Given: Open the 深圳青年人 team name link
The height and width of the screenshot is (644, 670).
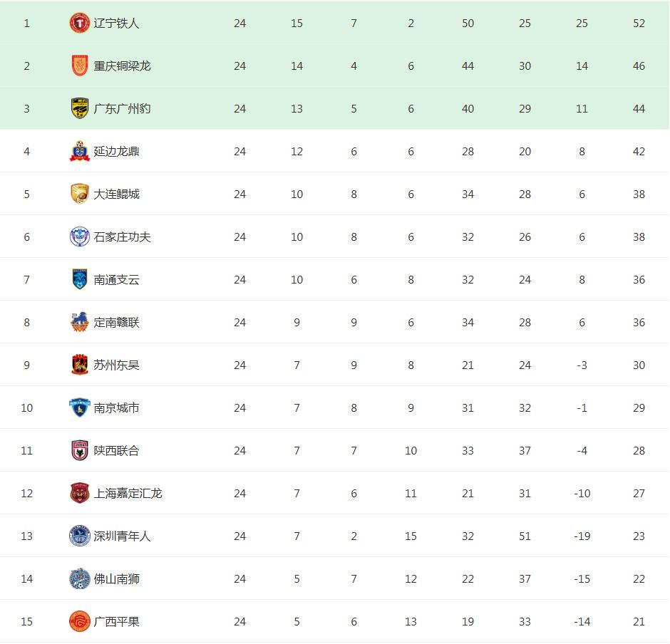Looking at the screenshot, I should click(x=123, y=536).
